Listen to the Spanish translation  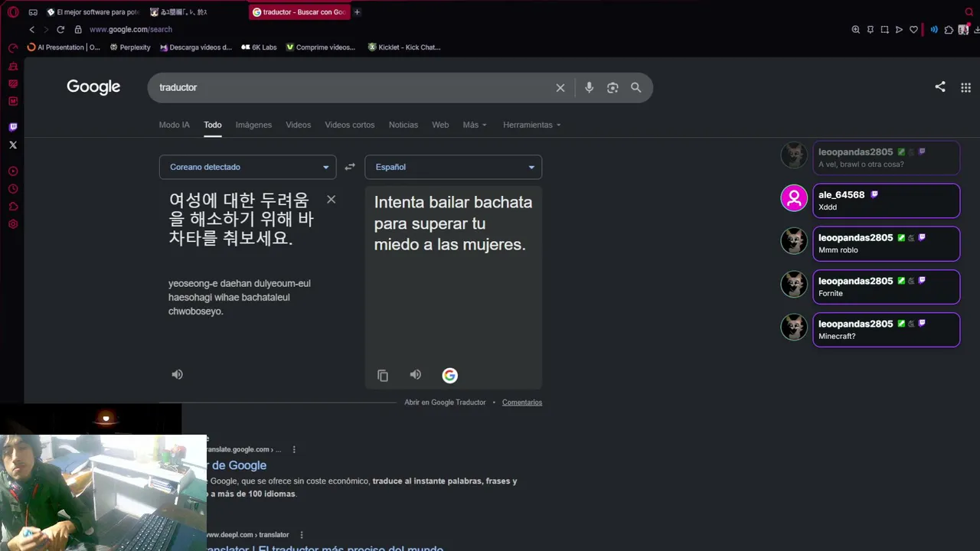tap(415, 374)
